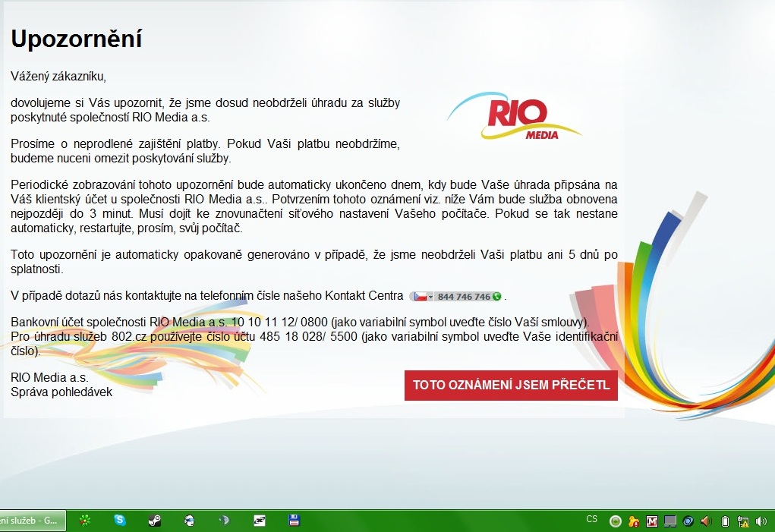The image size is (775, 532).
Task: Click the 'Vážený zákazníku,' greeting text
Action: click(x=58, y=77)
